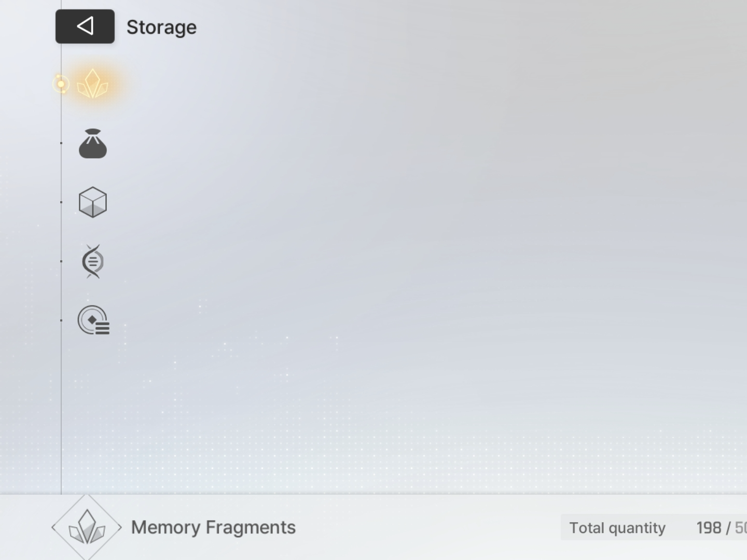This screenshot has height=560, width=747.
Task: Click the sidebar dot beside the cube icon
Action: click(x=61, y=202)
